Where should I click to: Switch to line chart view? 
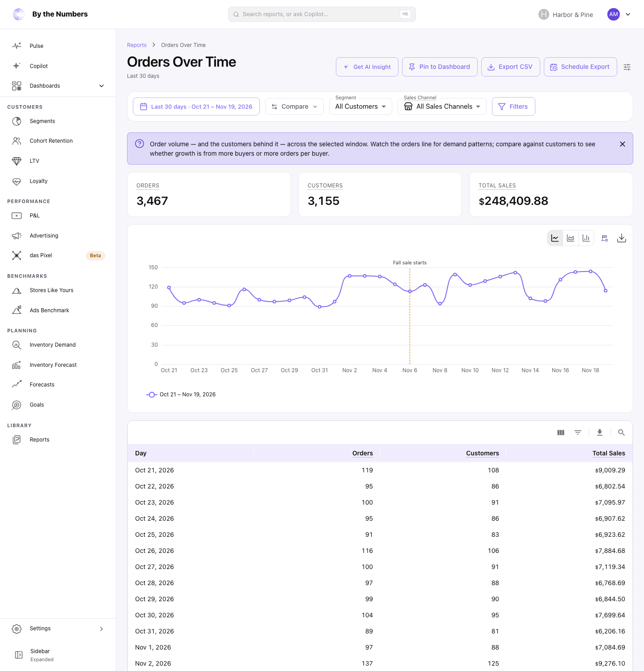click(555, 238)
